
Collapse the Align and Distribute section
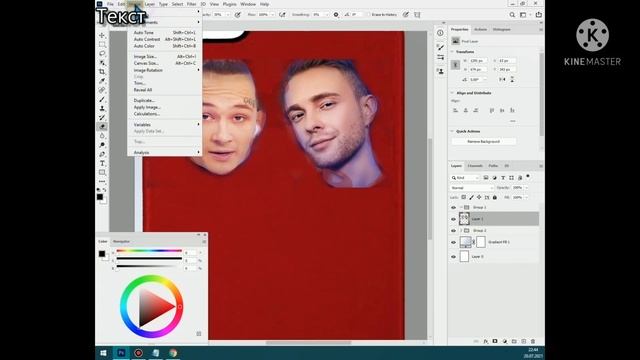452,93
